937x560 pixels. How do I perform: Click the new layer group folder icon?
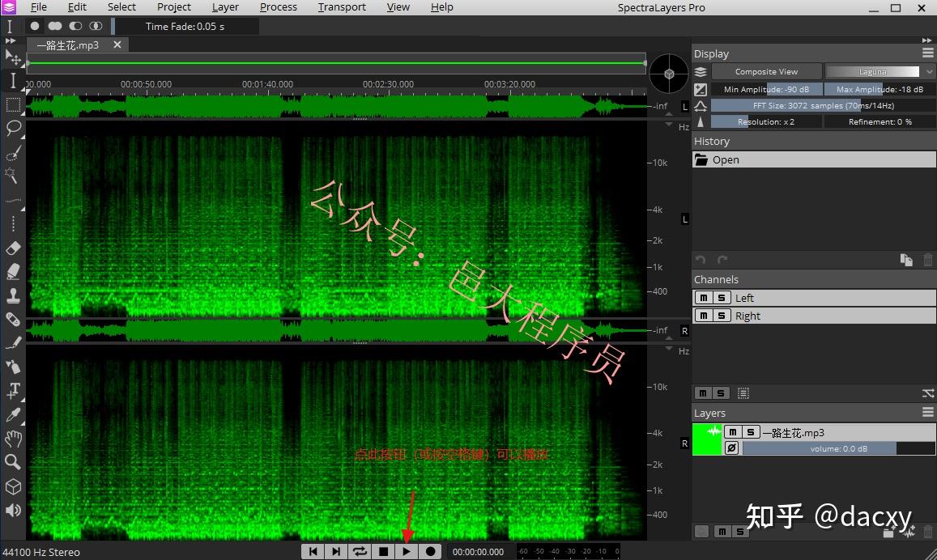tap(888, 532)
